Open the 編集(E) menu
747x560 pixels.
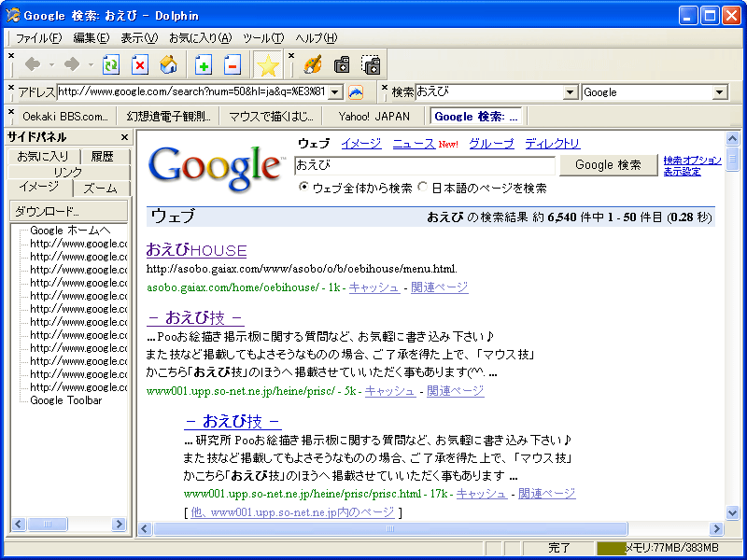coord(91,38)
